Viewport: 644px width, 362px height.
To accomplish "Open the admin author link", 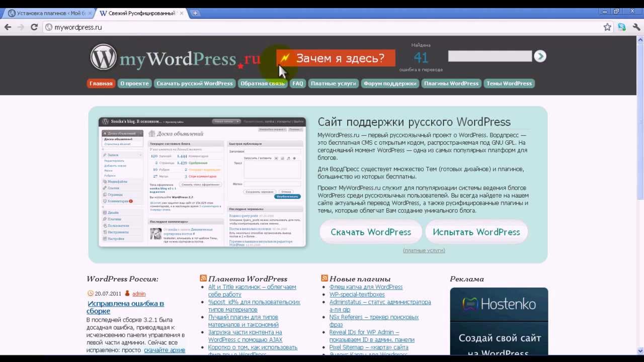I will (x=139, y=294).
